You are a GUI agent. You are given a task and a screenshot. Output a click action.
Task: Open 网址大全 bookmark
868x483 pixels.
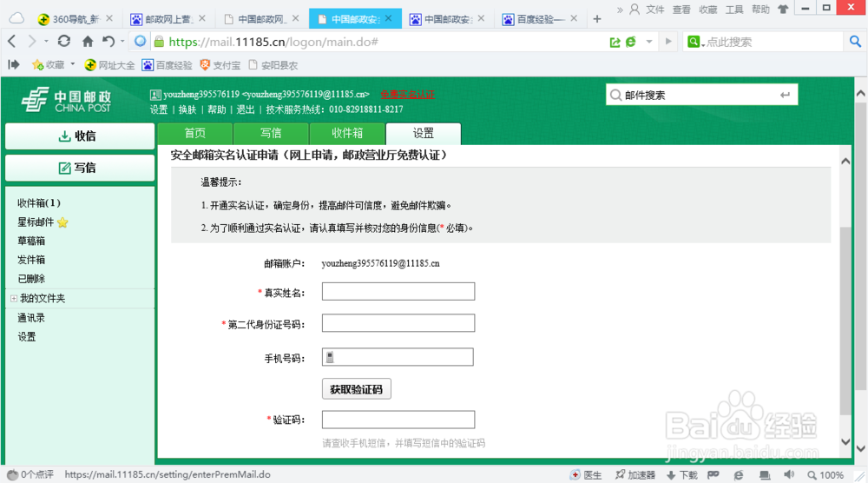pyautogui.click(x=109, y=65)
